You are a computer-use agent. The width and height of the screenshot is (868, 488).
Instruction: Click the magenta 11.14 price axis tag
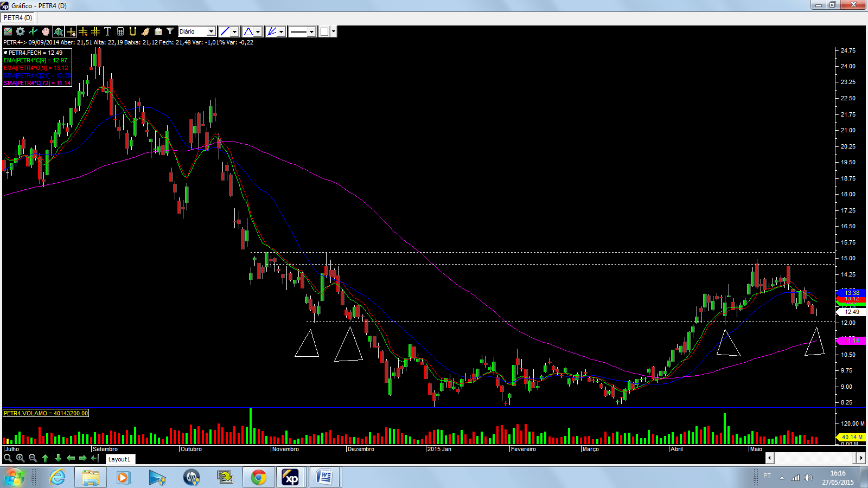point(852,341)
